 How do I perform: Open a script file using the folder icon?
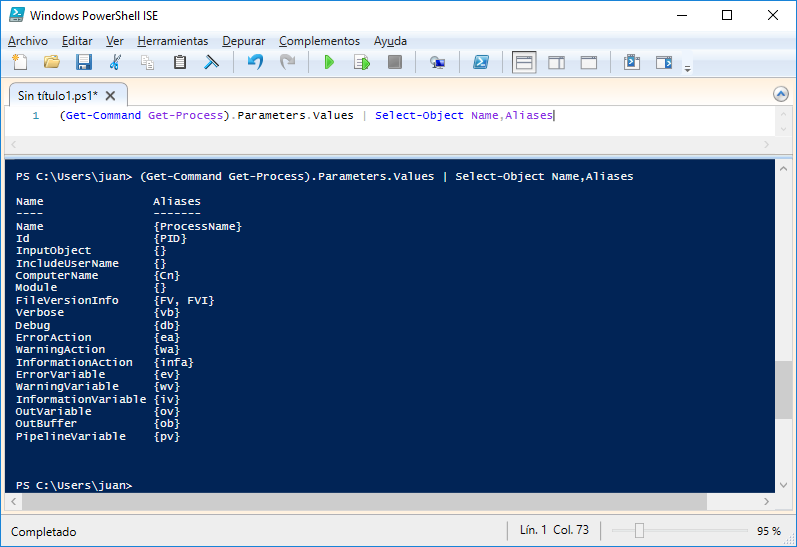tap(51, 62)
